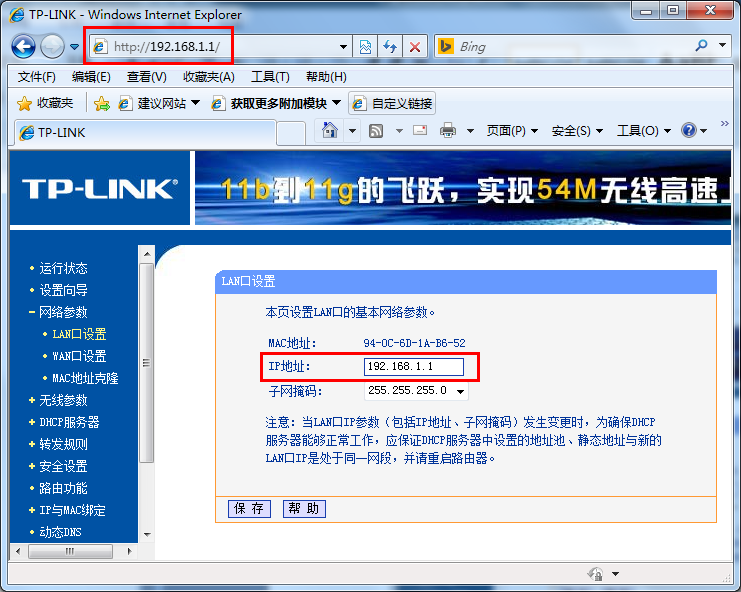The image size is (741, 592).
Task: Open search provider dropdown arrow
Action: tap(722, 45)
